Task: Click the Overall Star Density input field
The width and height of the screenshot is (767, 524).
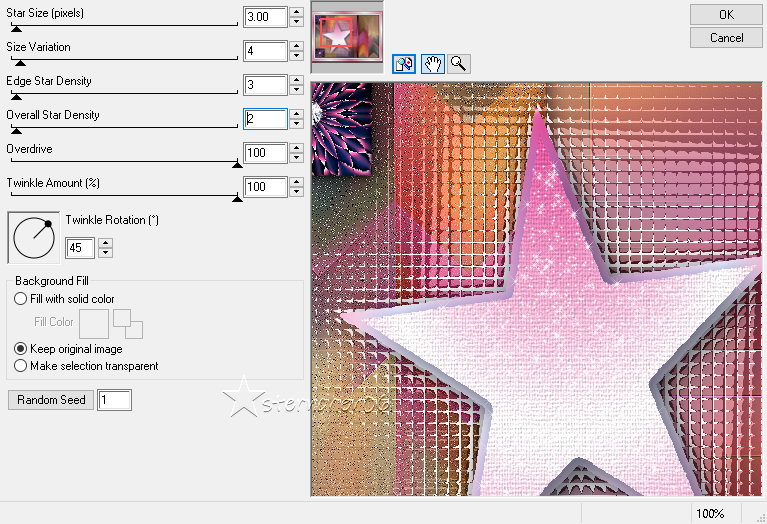Action: pos(265,119)
